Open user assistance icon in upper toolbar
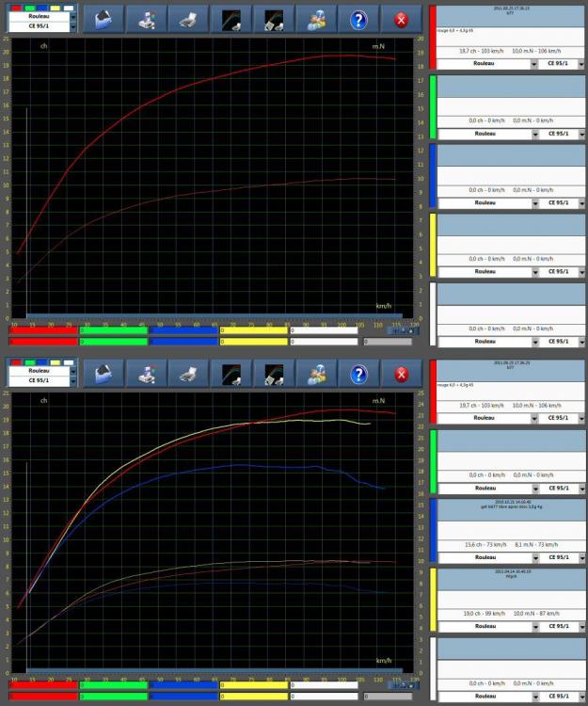Image resolution: width=588 pixels, height=706 pixels. [316, 20]
